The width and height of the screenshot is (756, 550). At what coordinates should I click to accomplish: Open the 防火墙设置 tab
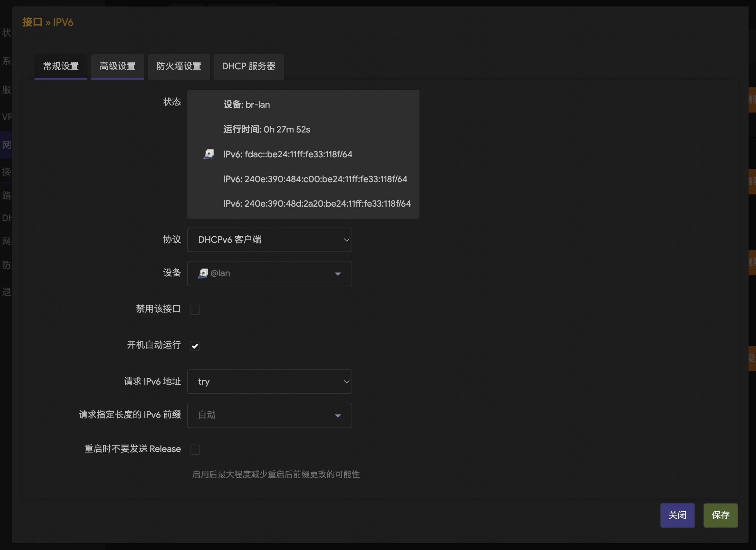point(179,66)
